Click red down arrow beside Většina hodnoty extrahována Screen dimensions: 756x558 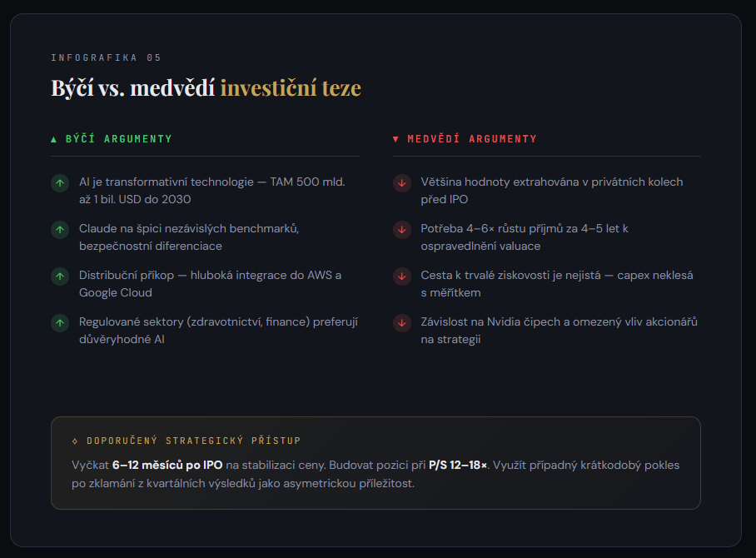click(x=401, y=183)
